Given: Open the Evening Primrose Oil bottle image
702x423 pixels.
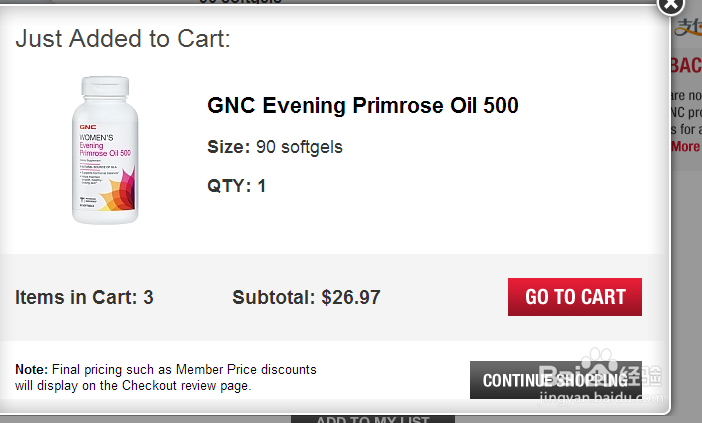Looking at the screenshot, I should pos(104,150).
